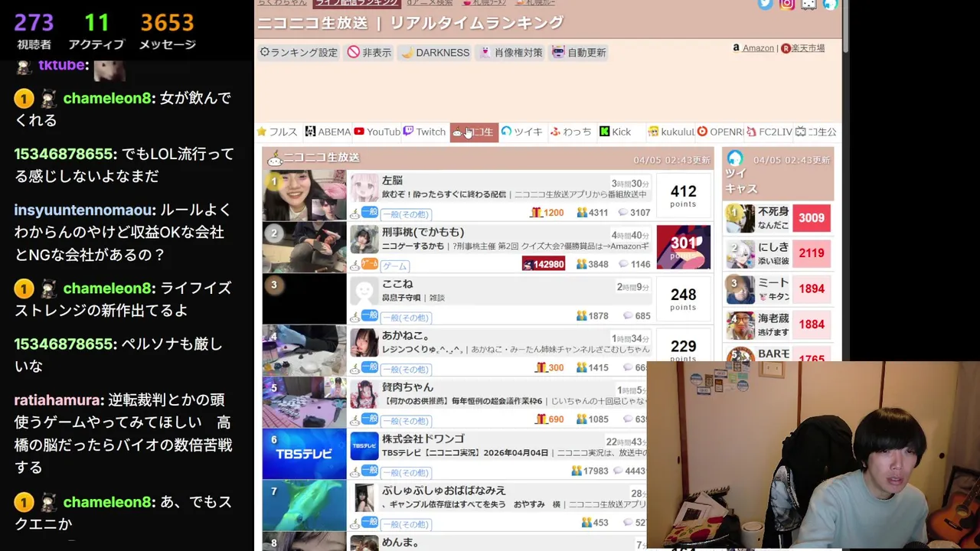Screen dimensions: 980x551
Task: Click TBSテレビ channel avatar icon
Action: pyautogui.click(x=364, y=446)
